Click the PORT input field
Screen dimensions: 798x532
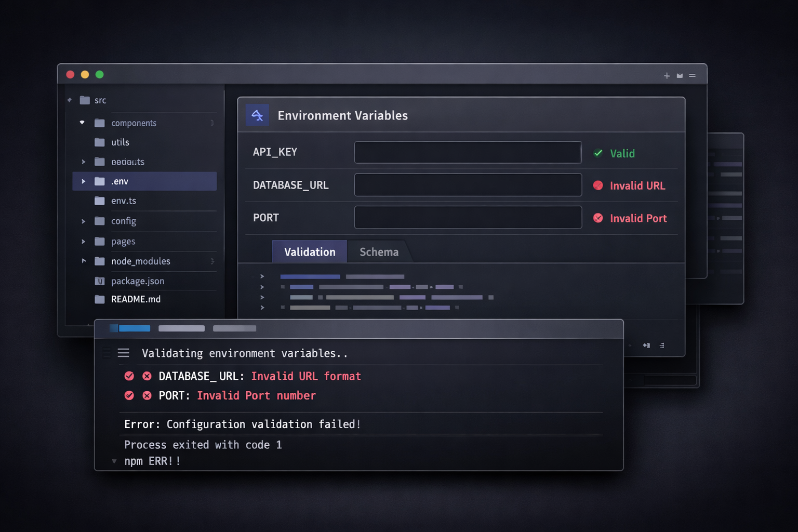(468, 217)
